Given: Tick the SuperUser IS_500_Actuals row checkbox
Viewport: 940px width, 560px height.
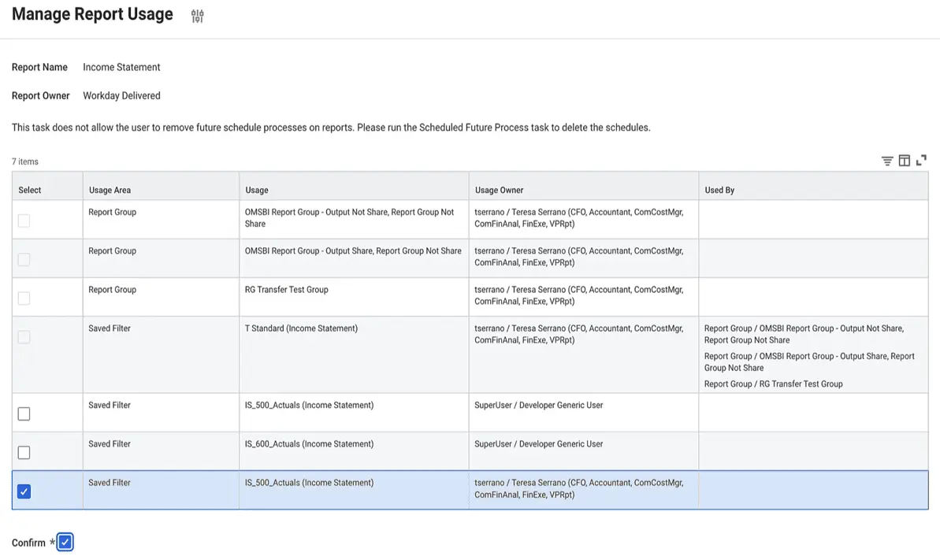Looking at the screenshot, I should pos(24,414).
